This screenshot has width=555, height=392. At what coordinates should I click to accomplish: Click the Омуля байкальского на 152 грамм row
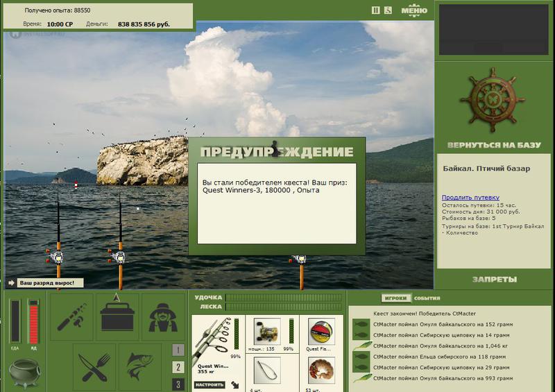443,324
